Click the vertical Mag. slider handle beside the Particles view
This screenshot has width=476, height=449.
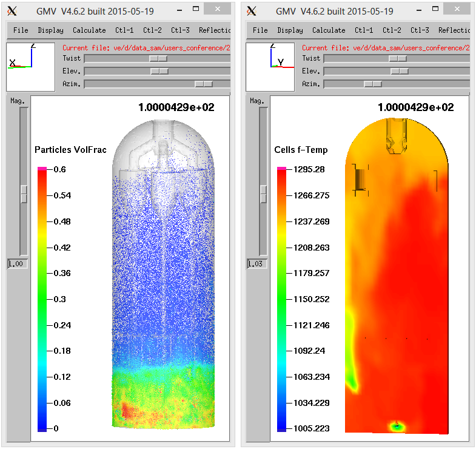24,194
